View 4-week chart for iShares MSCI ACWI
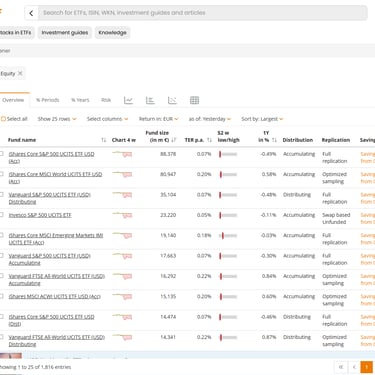This screenshot has width=375, height=375. 122,296
